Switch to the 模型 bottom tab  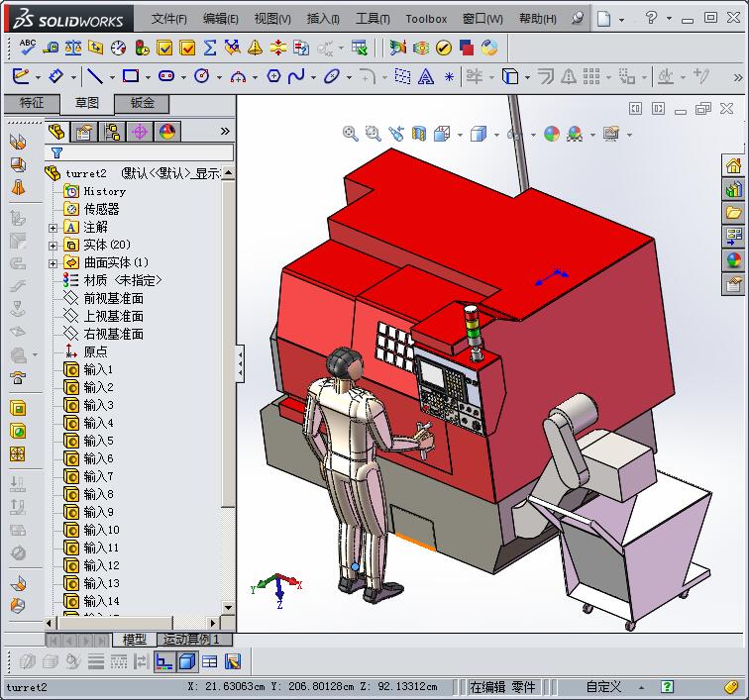[134, 640]
